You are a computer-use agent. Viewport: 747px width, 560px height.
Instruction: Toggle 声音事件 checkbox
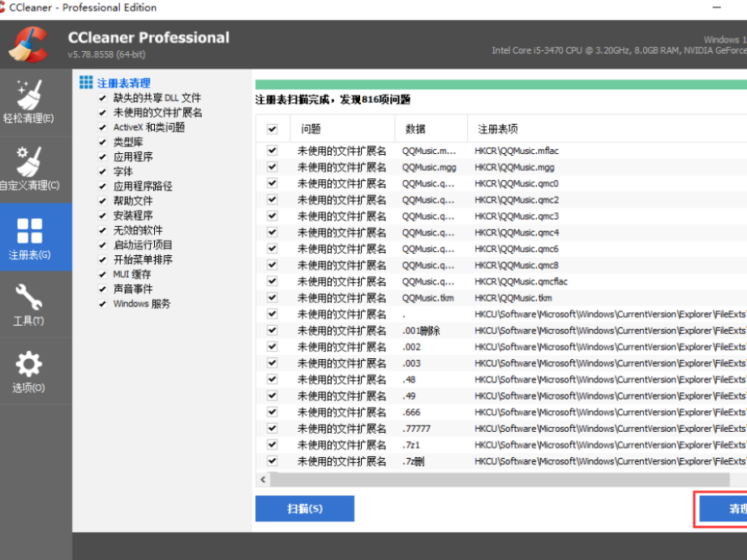(x=102, y=289)
